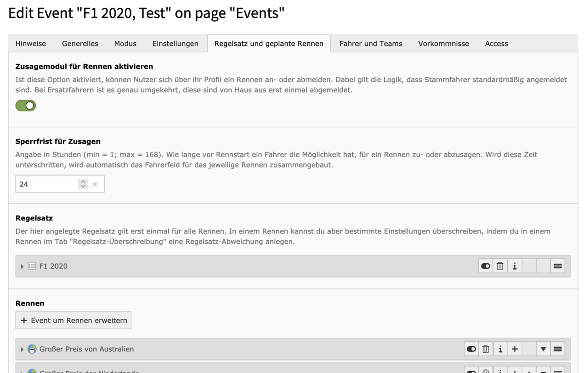
Task: Toggle Zusagemodul für Rennen aktivieren switch
Action: (x=26, y=106)
